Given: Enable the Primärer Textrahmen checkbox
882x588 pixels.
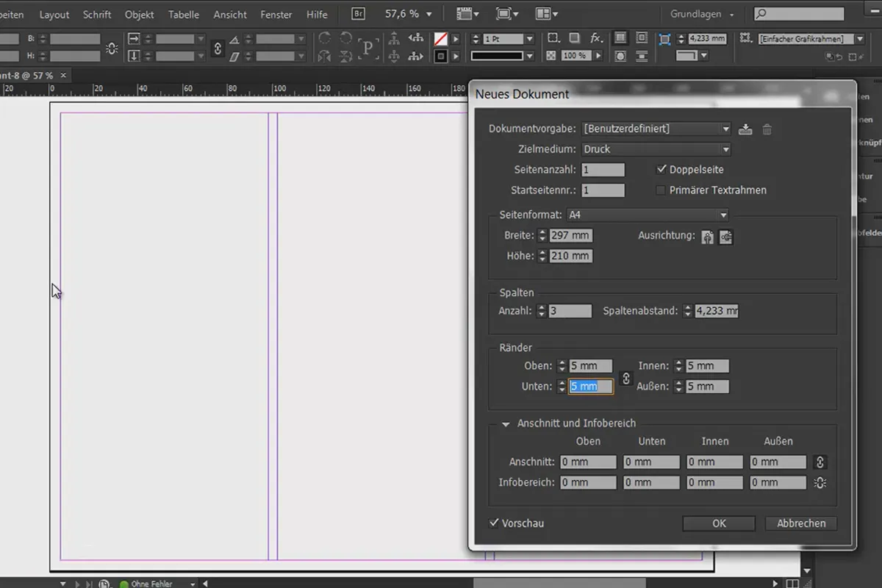Looking at the screenshot, I should (661, 190).
